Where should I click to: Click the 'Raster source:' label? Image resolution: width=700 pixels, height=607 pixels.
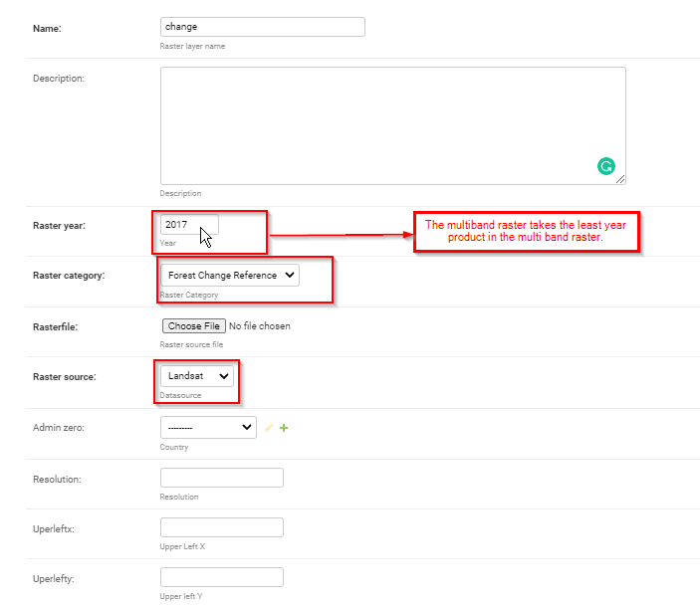click(65, 377)
